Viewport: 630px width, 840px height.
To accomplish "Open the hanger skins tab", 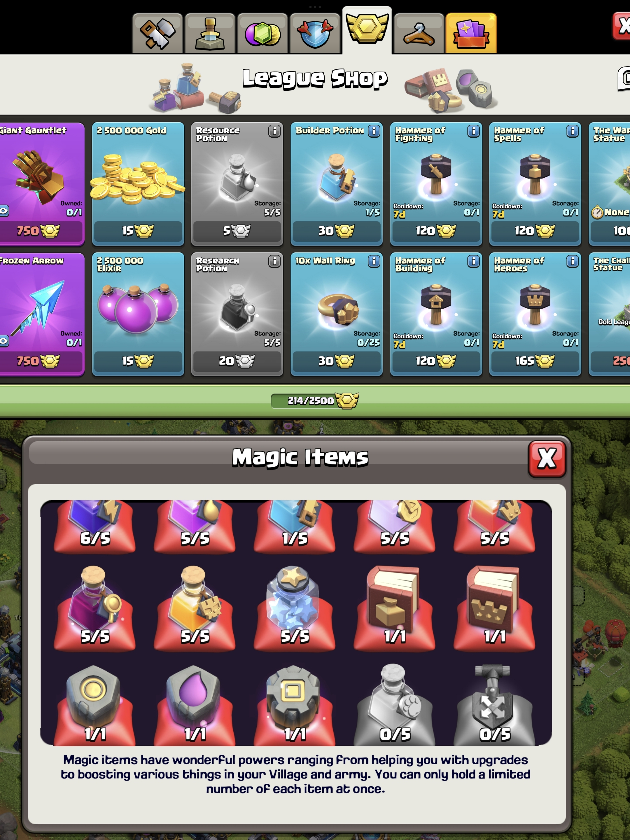I will [x=419, y=34].
